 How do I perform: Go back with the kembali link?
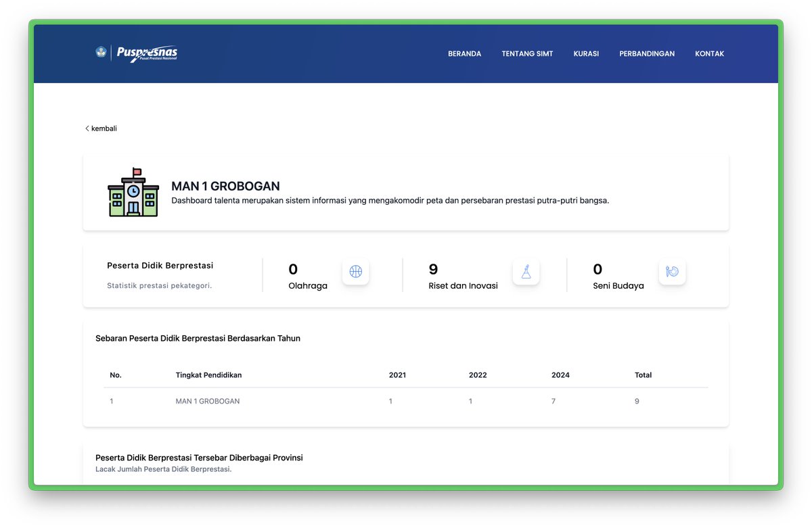pos(101,128)
